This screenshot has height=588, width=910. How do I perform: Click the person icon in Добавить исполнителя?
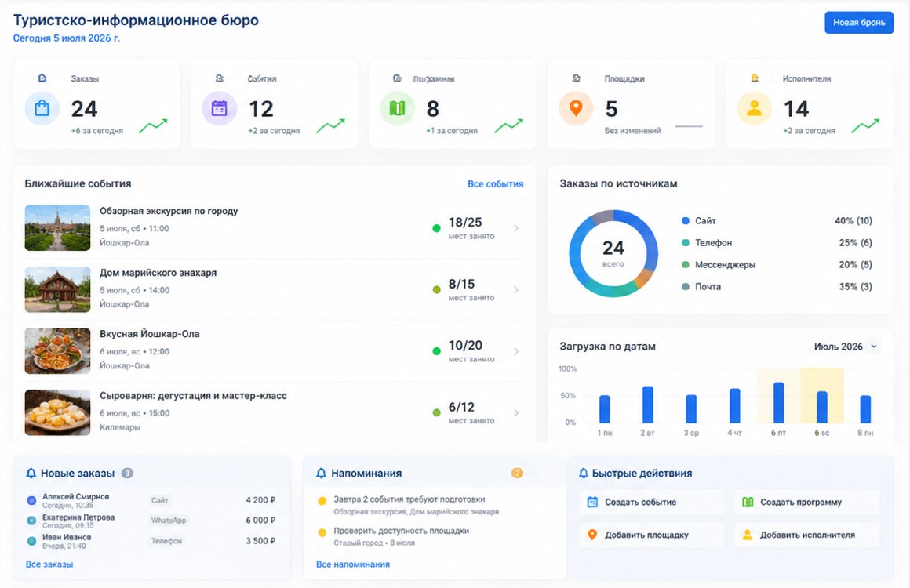(x=748, y=535)
